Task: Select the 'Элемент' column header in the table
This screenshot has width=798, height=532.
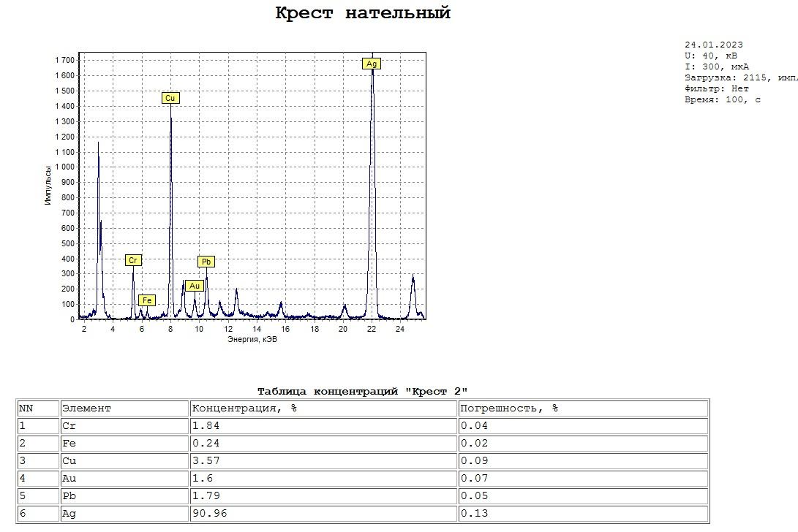Action: 86,408
